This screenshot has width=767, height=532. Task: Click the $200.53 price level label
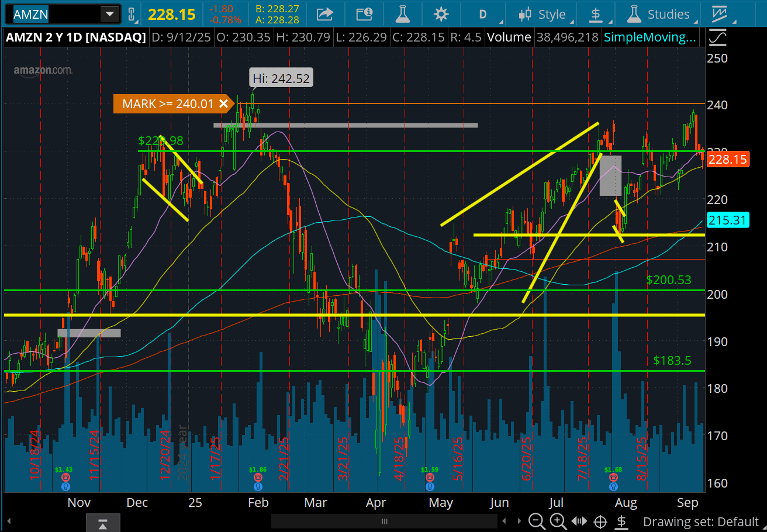click(669, 280)
